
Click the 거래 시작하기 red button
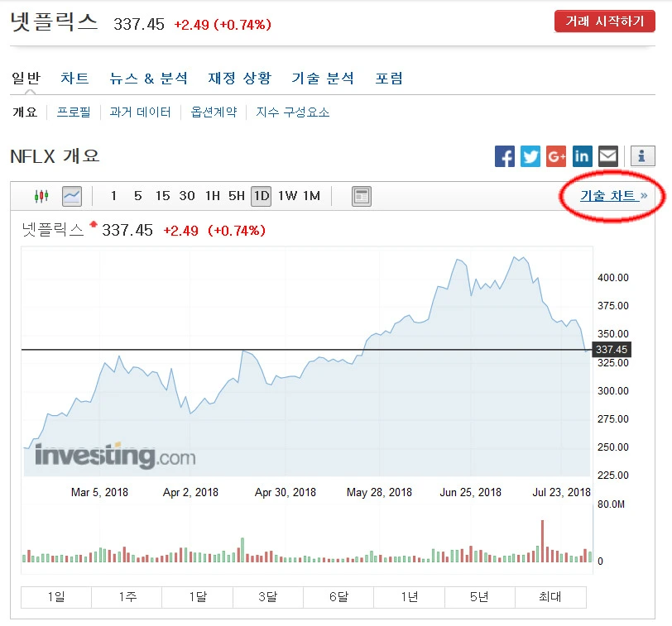(605, 22)
